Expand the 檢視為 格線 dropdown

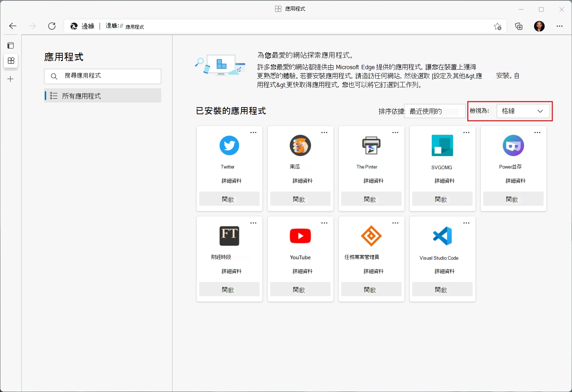(523, 111)
